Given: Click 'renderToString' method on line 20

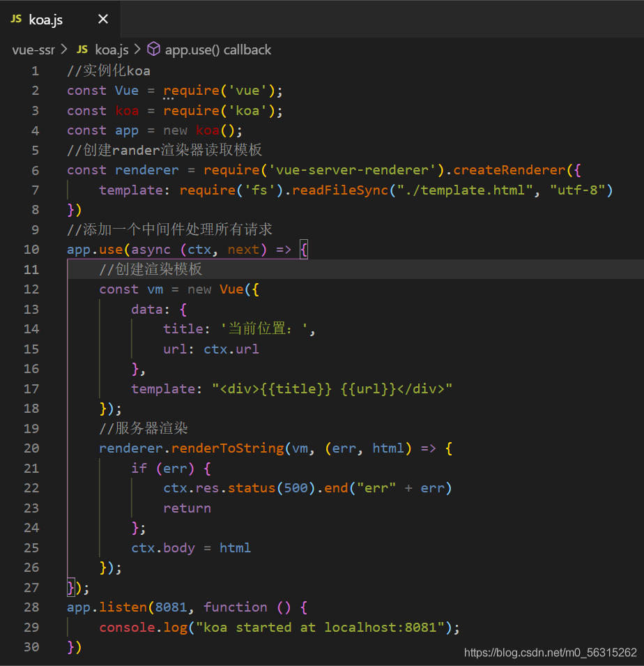Looking at the screenshot, I should [227, 448].
